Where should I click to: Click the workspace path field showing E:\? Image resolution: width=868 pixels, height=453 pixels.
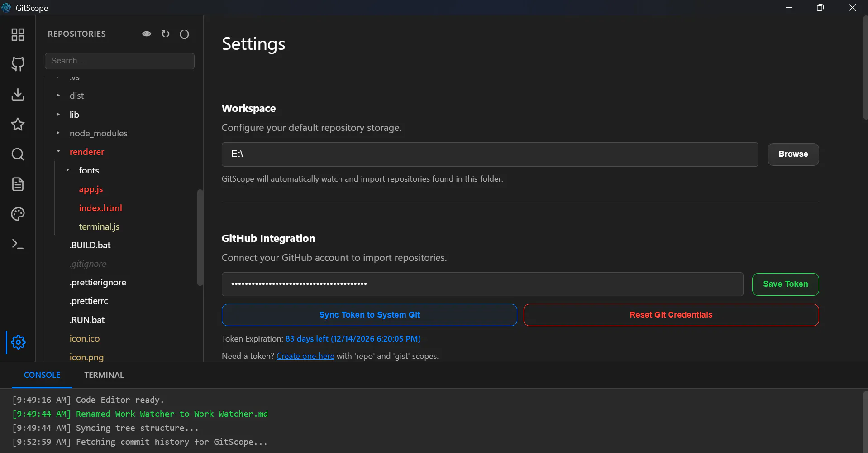click(x=490, y=154)
